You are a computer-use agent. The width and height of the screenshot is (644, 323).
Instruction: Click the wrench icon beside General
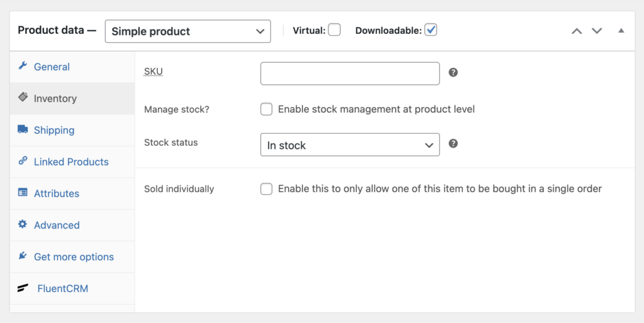coord(23,66)
